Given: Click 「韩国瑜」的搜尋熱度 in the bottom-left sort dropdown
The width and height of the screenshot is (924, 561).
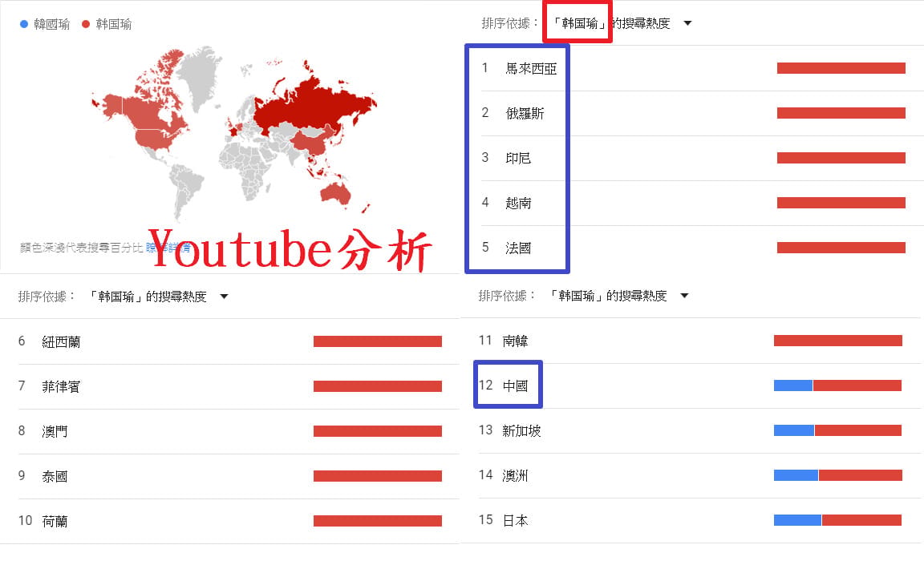Looking at the screenshot, I should point(148,297).
